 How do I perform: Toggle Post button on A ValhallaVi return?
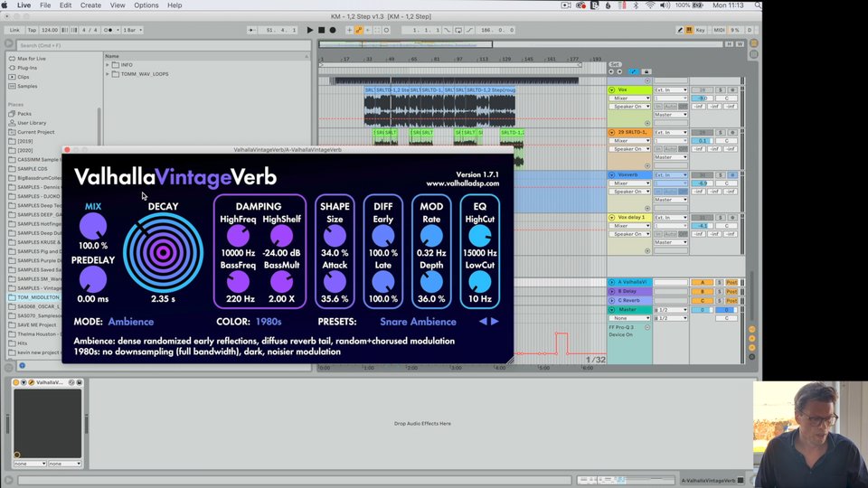point(731,282)
